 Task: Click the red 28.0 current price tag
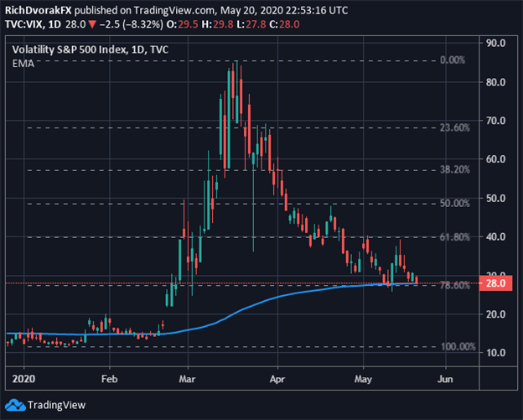click(x=495, y=283)
